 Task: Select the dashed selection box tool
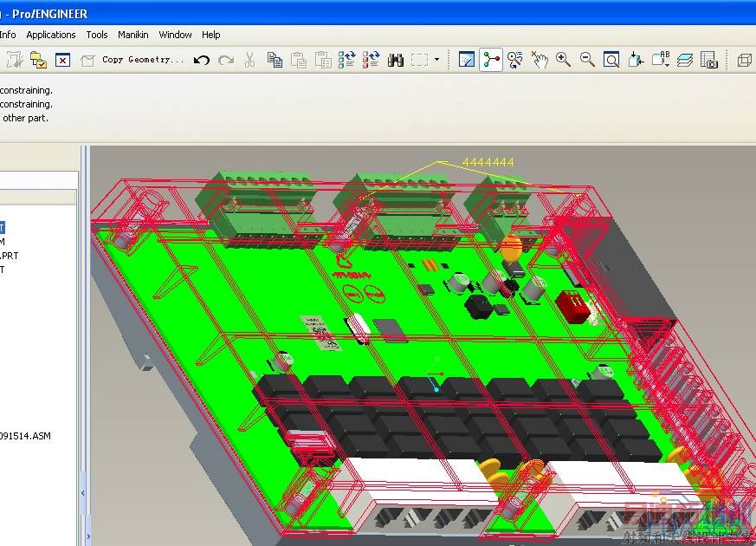click(x=419, y=60)
